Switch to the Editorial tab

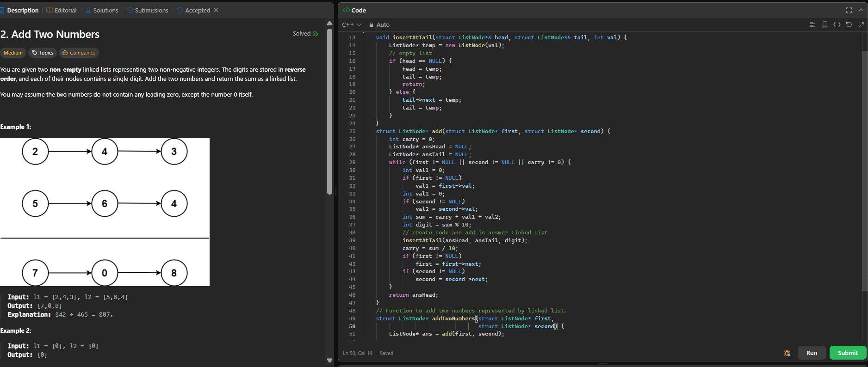[x=62, y=10]
